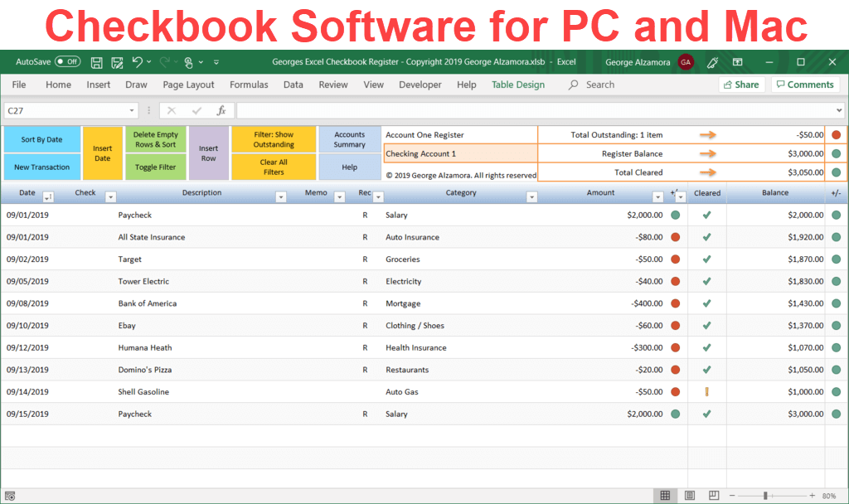Switch to the Table Design ribbon tab
This screenshot has height=504, width=849.
coord(517,84)
